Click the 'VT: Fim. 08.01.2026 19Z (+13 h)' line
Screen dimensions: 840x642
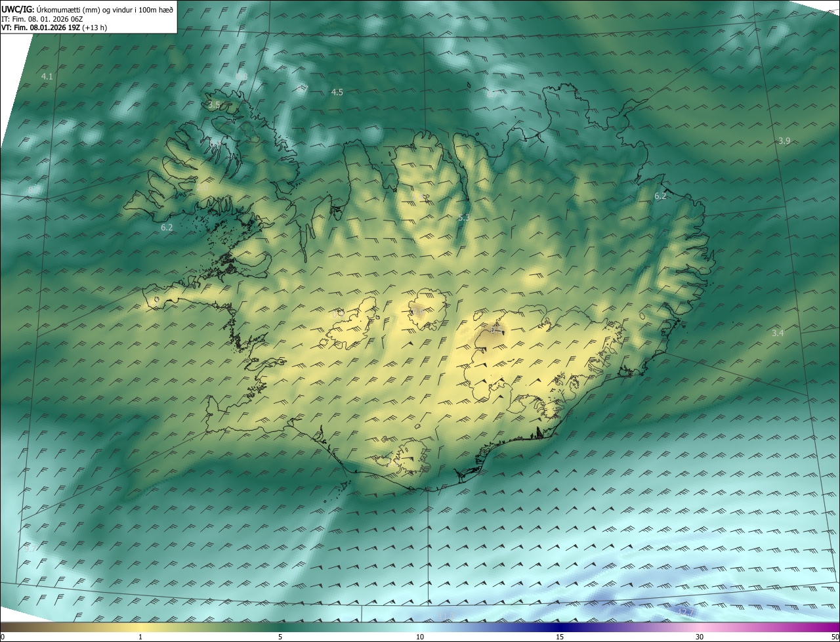coord(54,28)
